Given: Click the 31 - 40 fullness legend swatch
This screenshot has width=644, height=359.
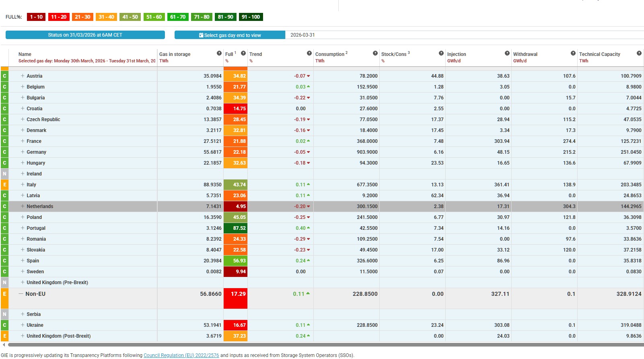Looking at the screenshot, I should point(106,17).
